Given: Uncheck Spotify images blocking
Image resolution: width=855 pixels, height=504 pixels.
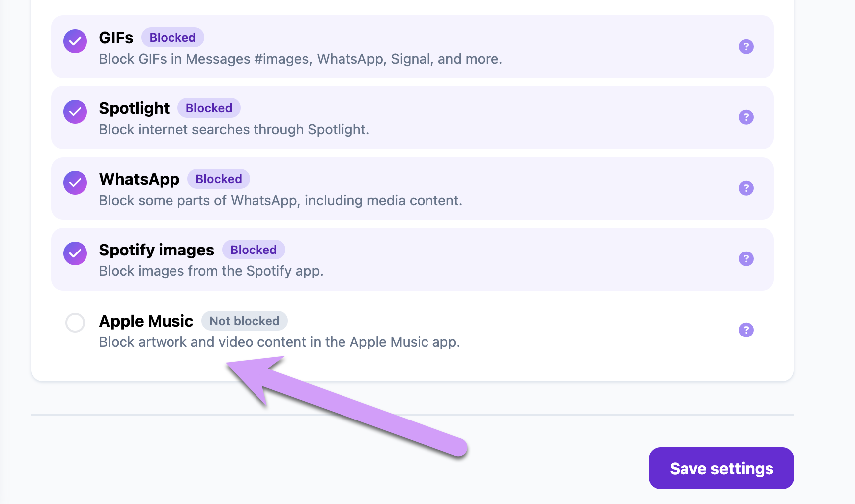Looking at the screenshot, I should 75,253.
